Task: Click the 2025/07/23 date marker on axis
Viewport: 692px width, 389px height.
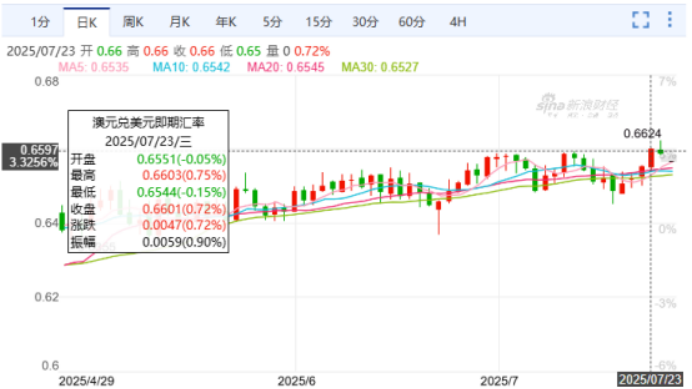Action: pyautogui.click(x=650, y=380)
